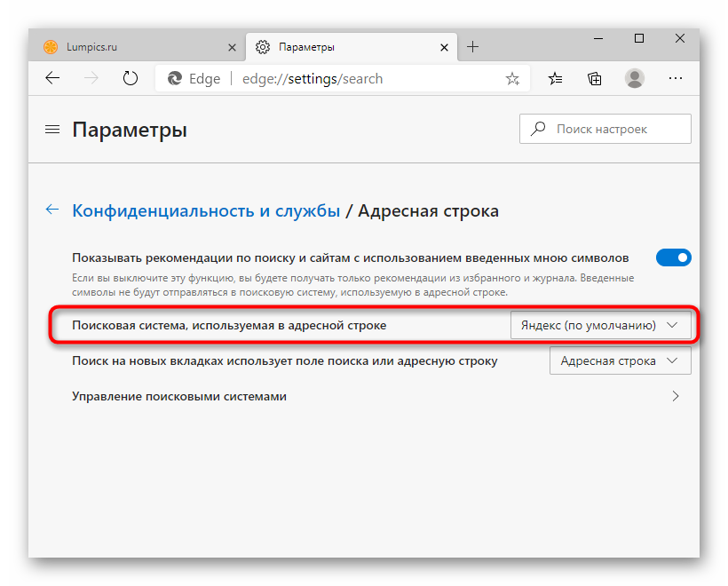The image size is (728, 586).
Task: Switch to the Lumpics.ru tab
Action: (x=137, y=47)
